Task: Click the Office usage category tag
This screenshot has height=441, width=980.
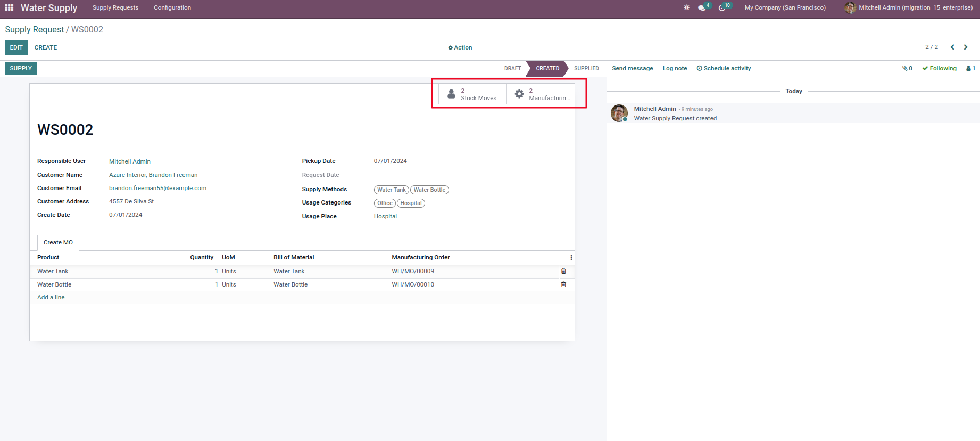Action: (x=385, y=203)
